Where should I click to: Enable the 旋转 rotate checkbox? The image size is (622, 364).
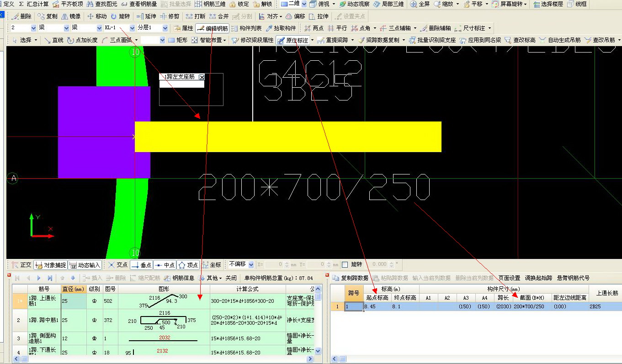coord(345,264)
